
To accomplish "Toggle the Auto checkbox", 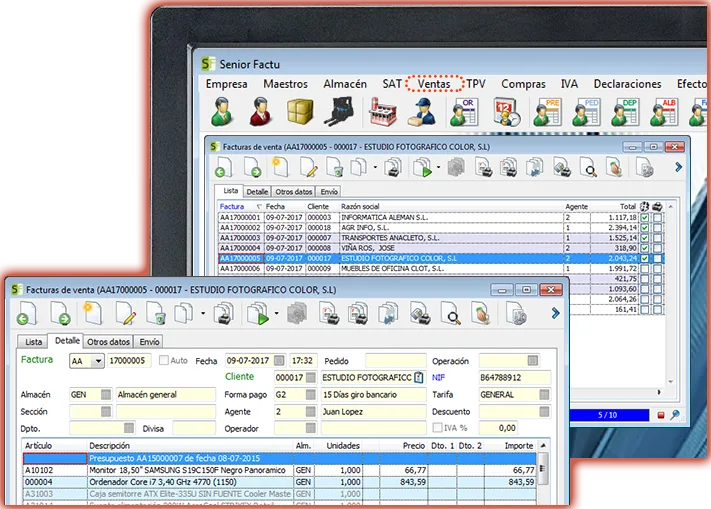I will click(x=164, y=360).
